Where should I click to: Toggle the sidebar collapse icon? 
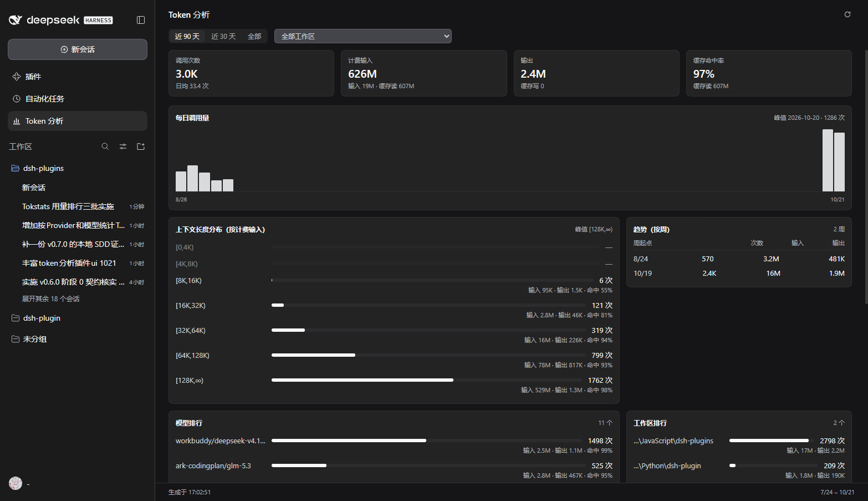point(141,20)
